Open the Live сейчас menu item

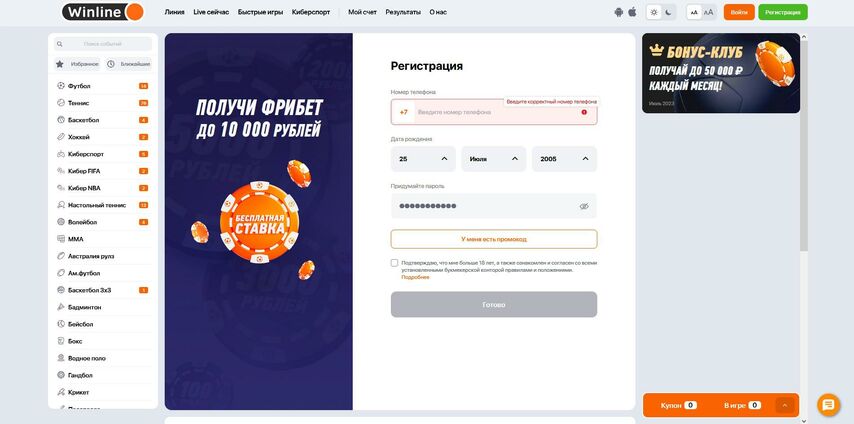211,12
